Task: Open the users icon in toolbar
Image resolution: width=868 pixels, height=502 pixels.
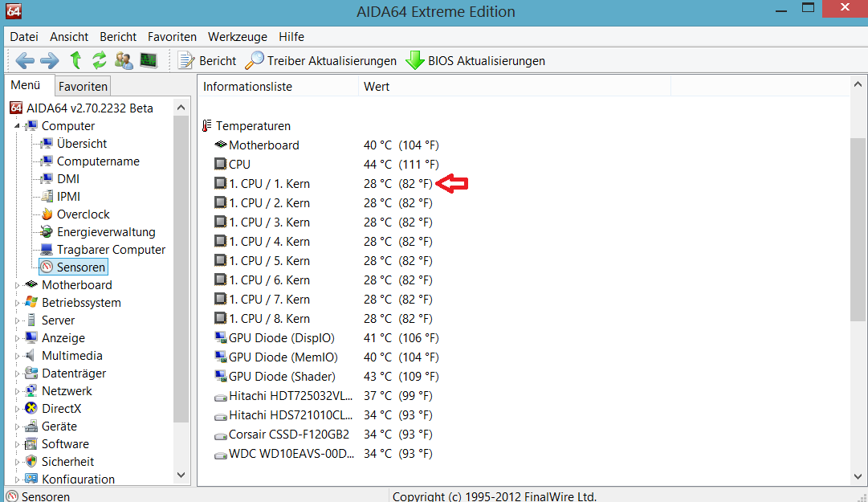Action: (x=124, y=60)
